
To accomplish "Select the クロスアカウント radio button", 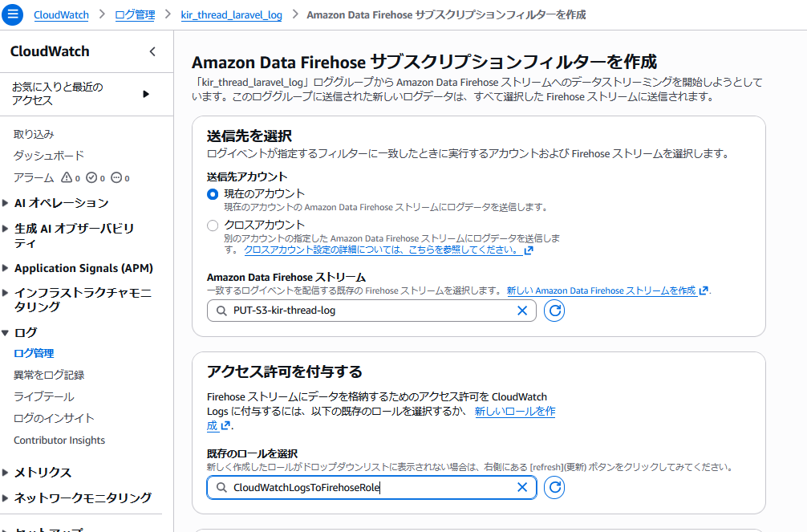I will [213, 225].
